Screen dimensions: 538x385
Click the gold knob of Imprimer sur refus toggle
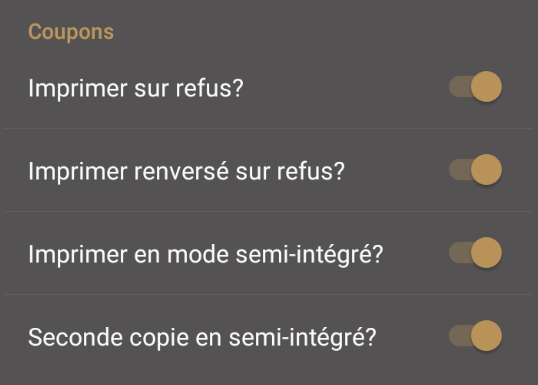[486, 87]
